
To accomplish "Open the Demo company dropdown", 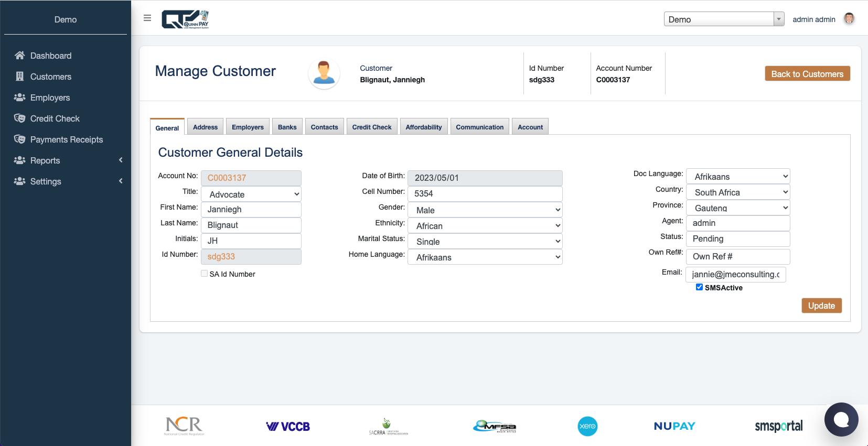I will [724, 19].
